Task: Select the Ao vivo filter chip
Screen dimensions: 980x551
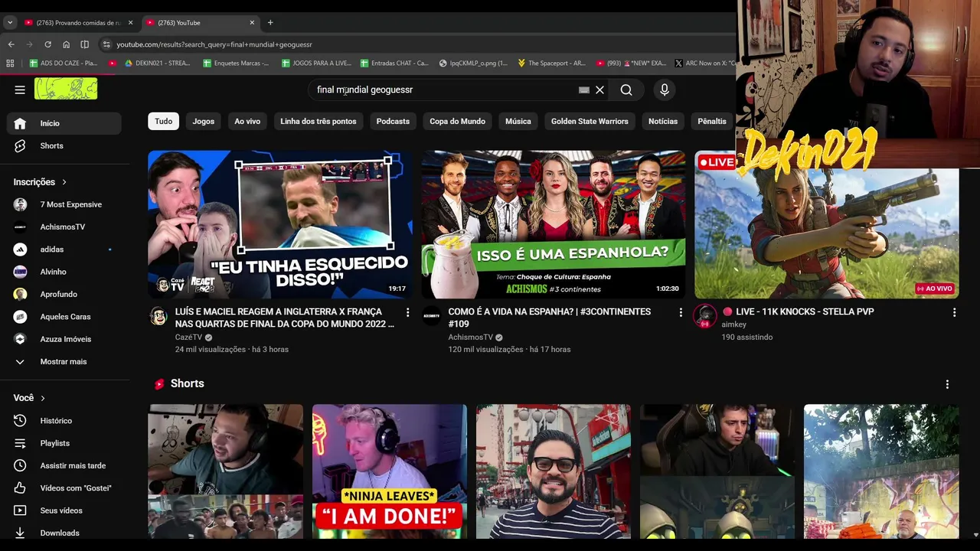Action: 247,121
